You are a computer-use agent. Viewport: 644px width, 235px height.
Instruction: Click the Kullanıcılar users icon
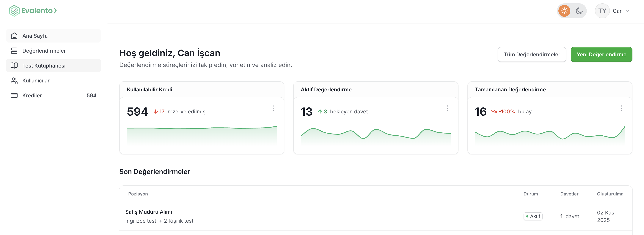pos(14,81)
